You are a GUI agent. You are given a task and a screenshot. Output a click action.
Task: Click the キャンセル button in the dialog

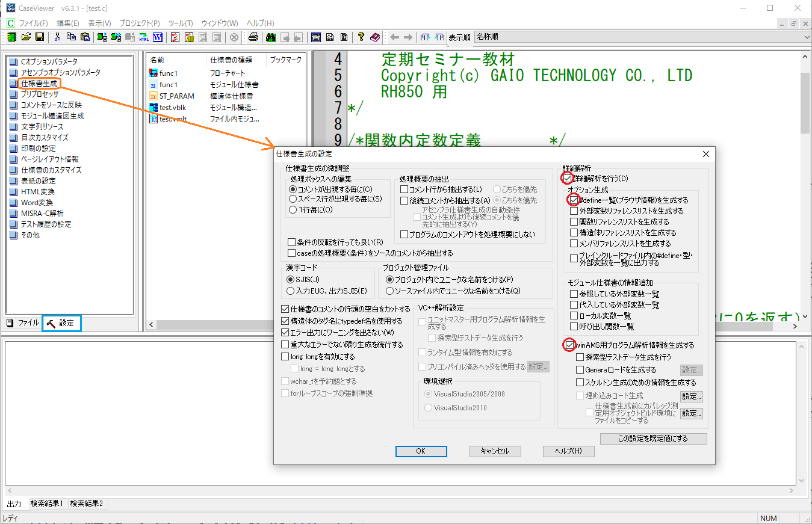pyautogui.click(x=495, y=451)
